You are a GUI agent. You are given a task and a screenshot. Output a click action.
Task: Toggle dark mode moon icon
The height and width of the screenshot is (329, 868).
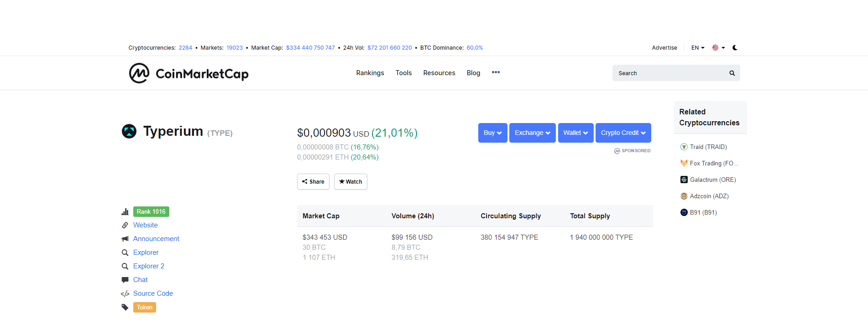tap(735, 47)
